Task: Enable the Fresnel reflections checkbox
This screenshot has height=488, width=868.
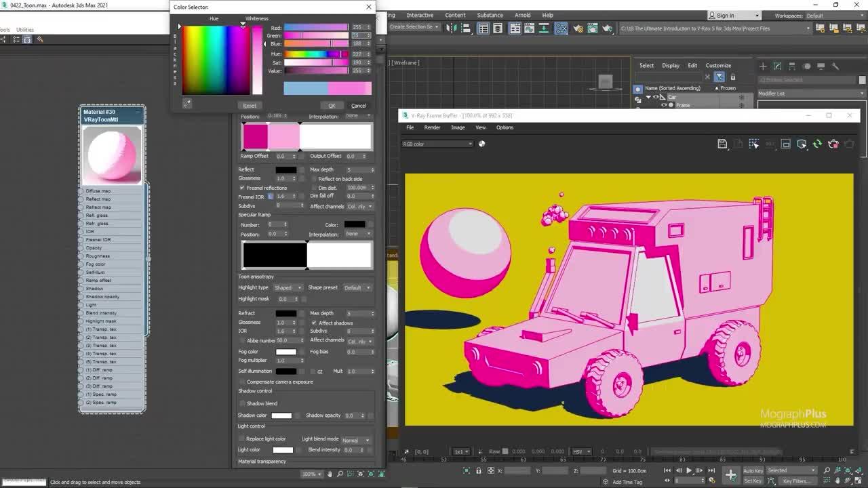Action: click(x=242, y=188)
